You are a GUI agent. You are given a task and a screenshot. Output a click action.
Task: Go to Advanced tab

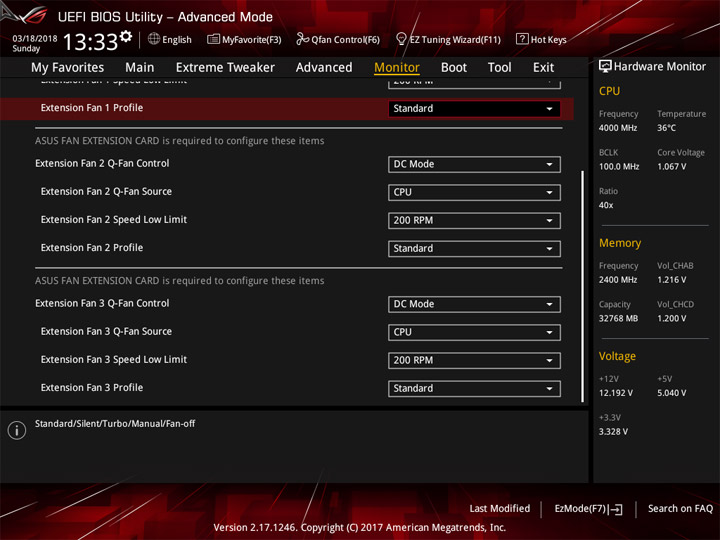(324, 68)
